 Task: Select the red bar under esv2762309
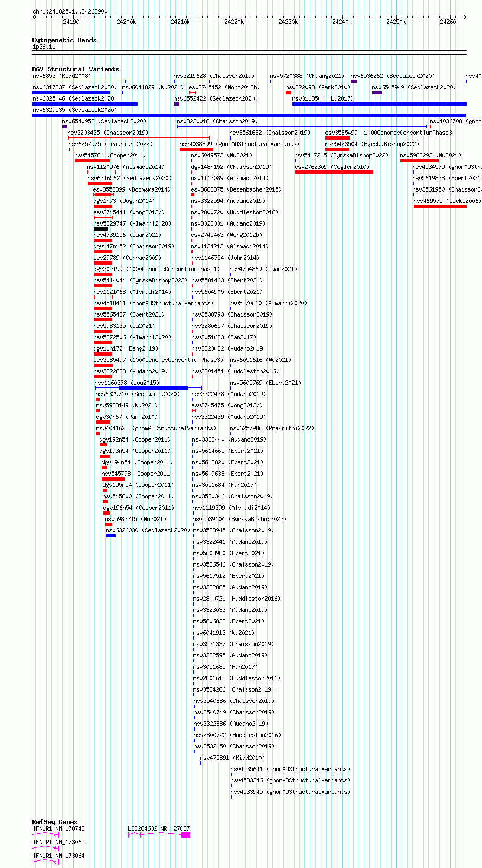point(334,172)
